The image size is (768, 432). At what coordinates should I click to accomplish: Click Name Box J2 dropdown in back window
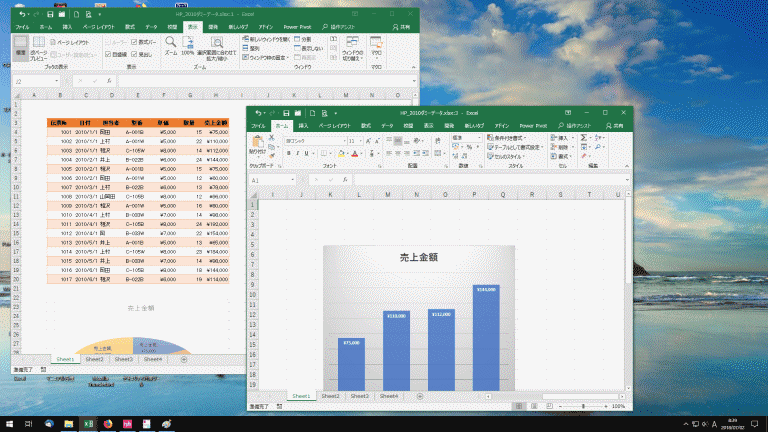point(56,81)
